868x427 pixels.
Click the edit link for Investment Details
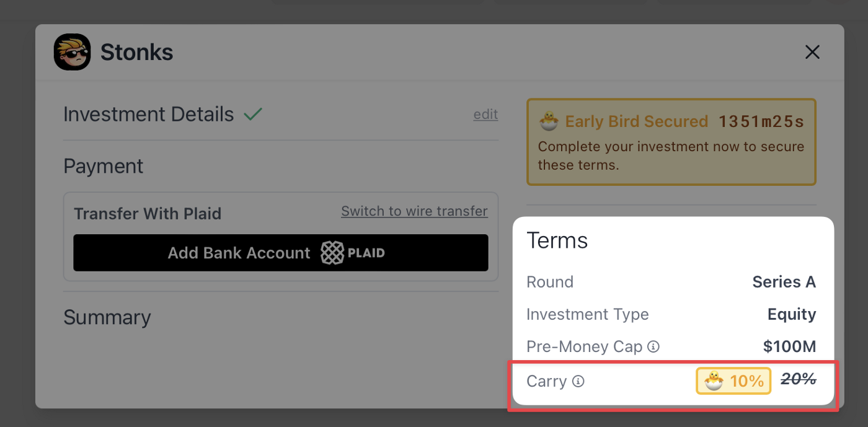point(485,114)
